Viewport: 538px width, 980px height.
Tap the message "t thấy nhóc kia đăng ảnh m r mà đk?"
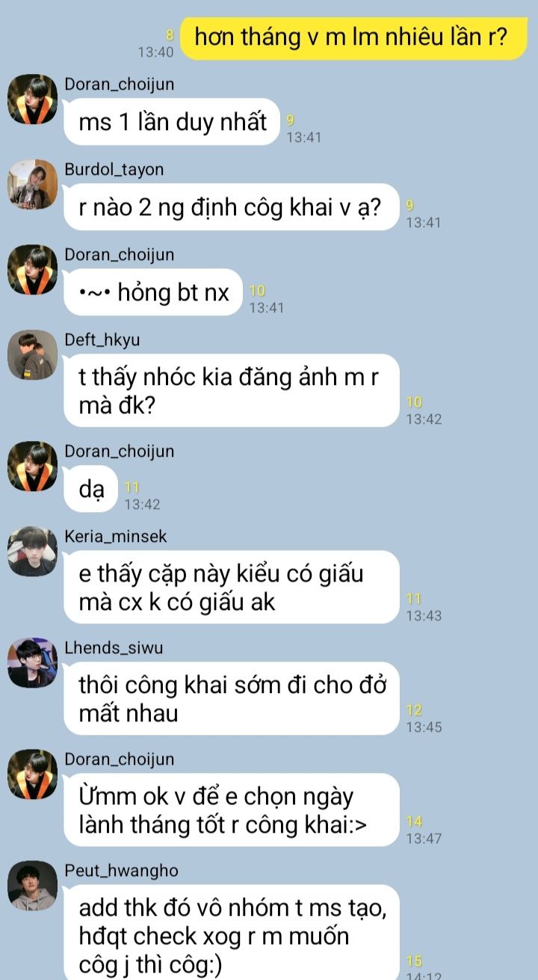(x=231, y=390)
